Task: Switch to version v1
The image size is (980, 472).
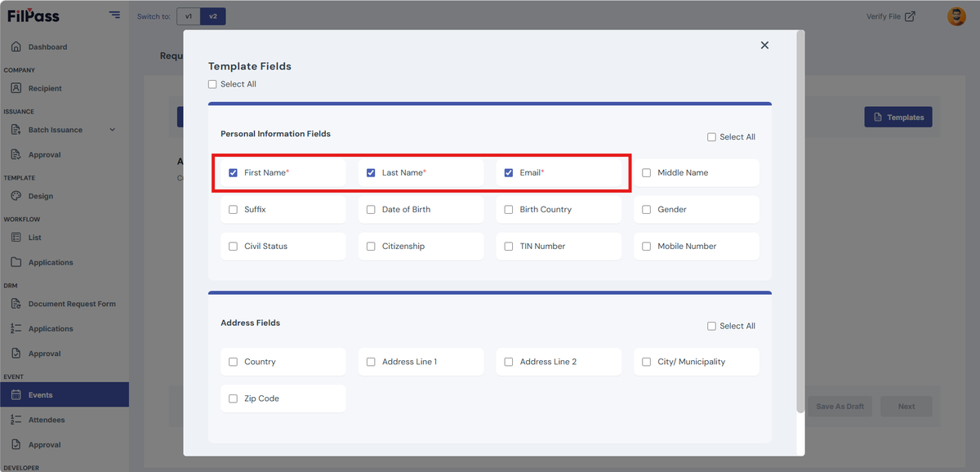Action: (x=189, y=16)
